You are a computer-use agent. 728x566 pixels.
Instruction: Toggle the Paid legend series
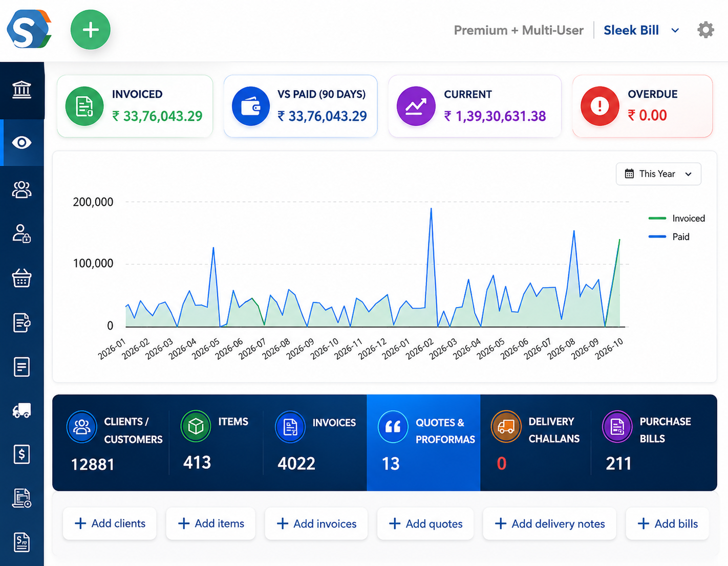[669, 237]
